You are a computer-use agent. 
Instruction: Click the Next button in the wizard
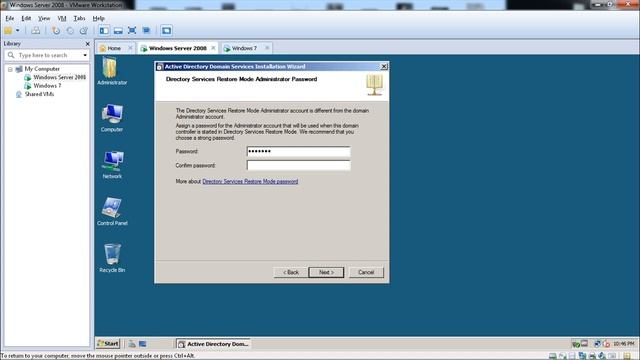pos(326,272)
